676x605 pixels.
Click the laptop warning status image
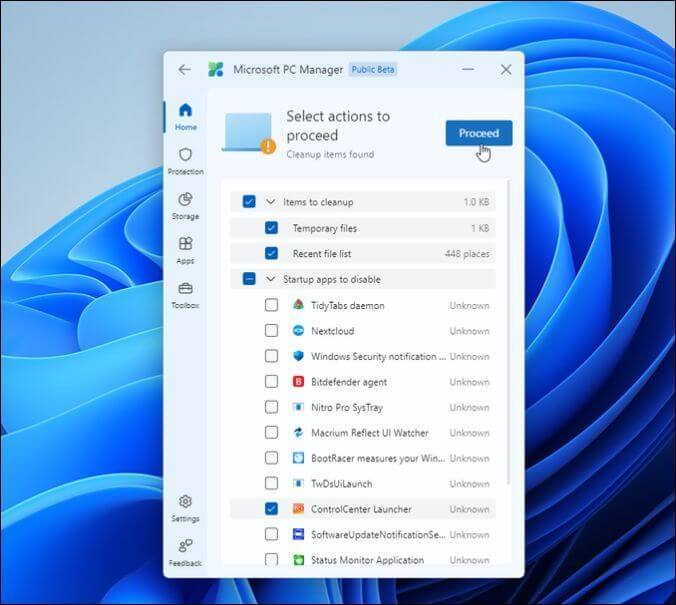(249, 133)
